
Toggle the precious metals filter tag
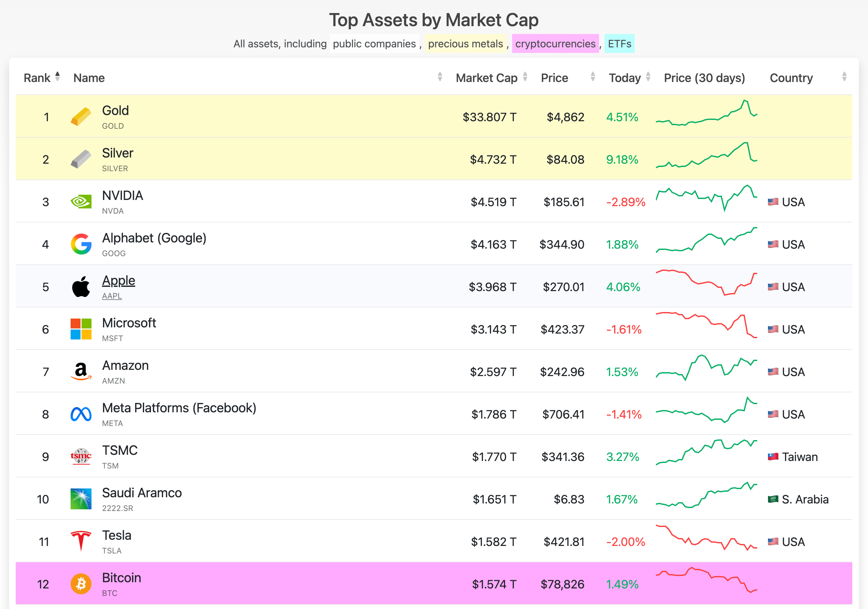[465, 44]
